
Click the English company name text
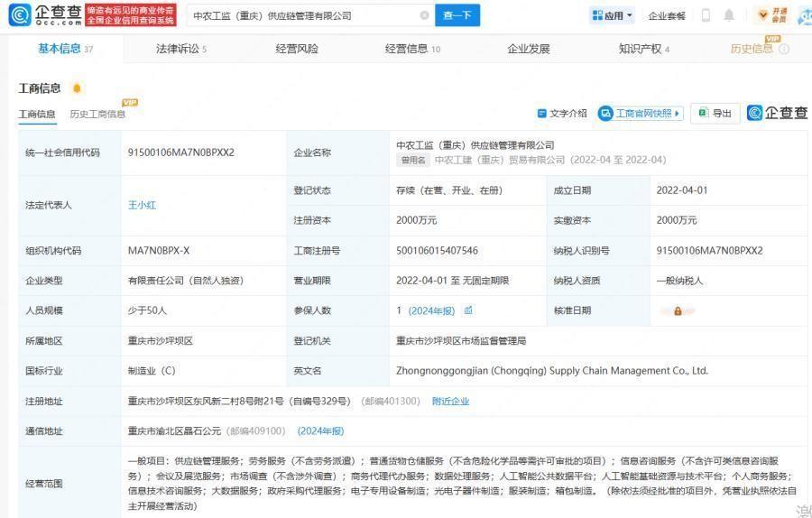pyautogui.click(x=552, y=371)
